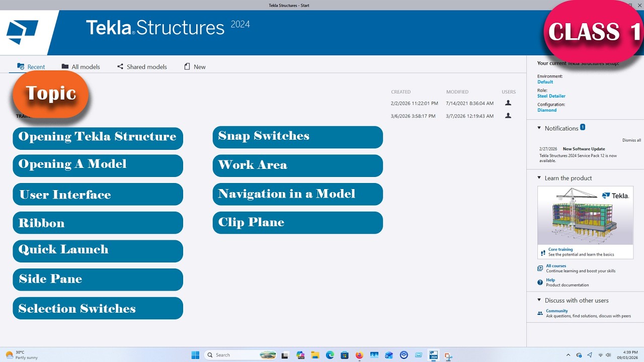Click the Community people icon
644x362 pixels.
coord(540,313)
